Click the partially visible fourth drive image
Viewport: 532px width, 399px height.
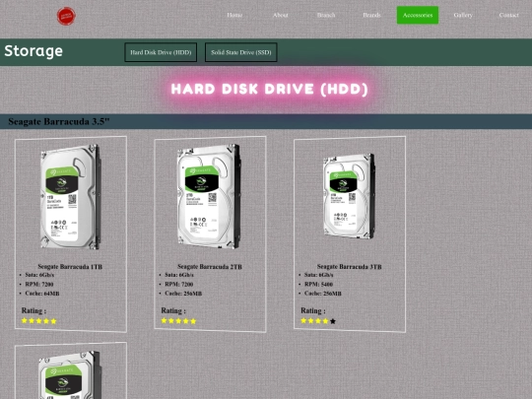(x=70, y=375)
